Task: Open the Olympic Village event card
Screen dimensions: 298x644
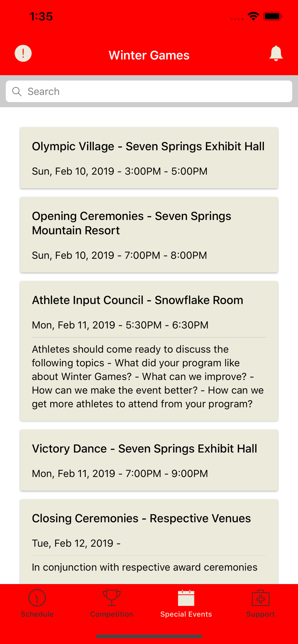Action: (149, 158)
